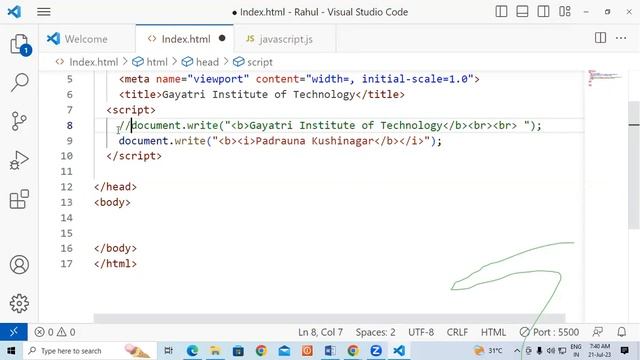The image size is (640, 360).
Task: Click the vertical editor scrollbar
Action: (634, 165)
